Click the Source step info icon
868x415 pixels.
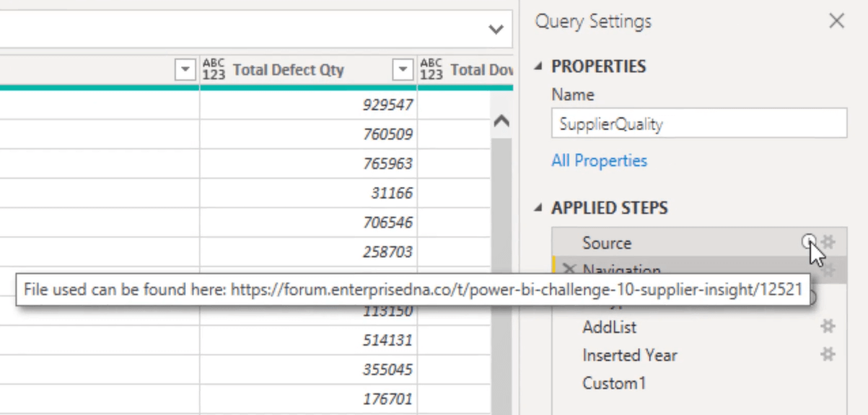pyautogui.click(x=809, y=242)
